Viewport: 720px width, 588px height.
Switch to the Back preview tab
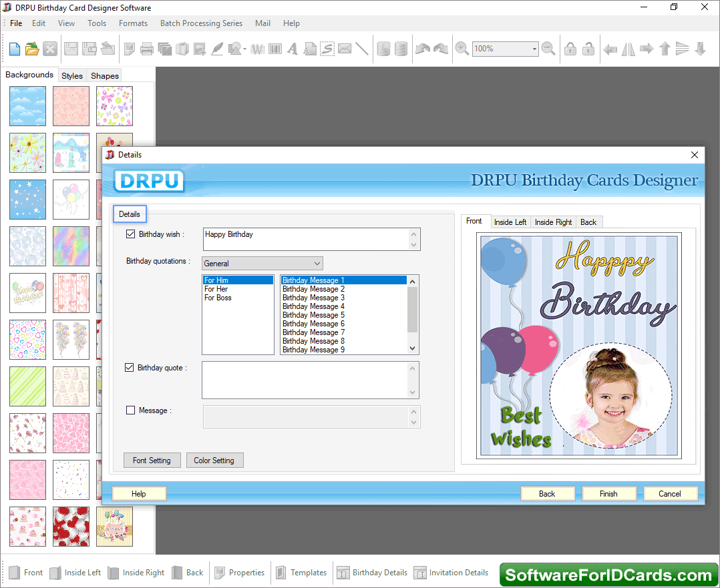pyautogui.click(x=588, y=222)
